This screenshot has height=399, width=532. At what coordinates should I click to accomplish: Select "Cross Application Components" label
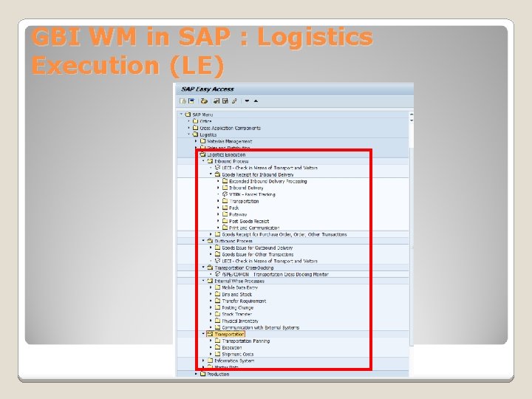click(x=230, y=128)
